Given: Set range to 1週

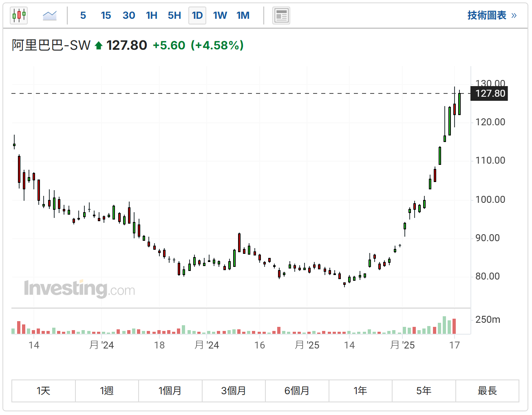Looking at the screenshot, I should pos(107,391).
